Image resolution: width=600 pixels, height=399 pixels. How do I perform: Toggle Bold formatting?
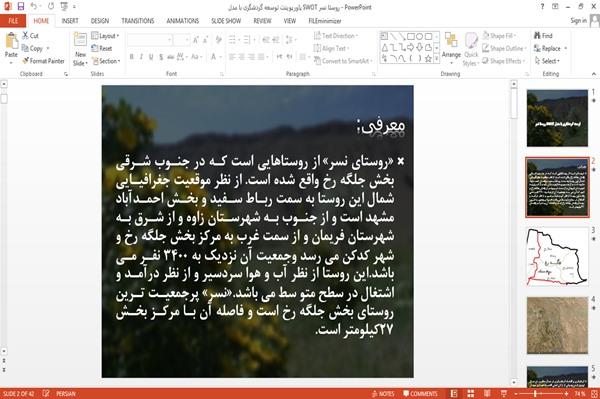point(132,57)
